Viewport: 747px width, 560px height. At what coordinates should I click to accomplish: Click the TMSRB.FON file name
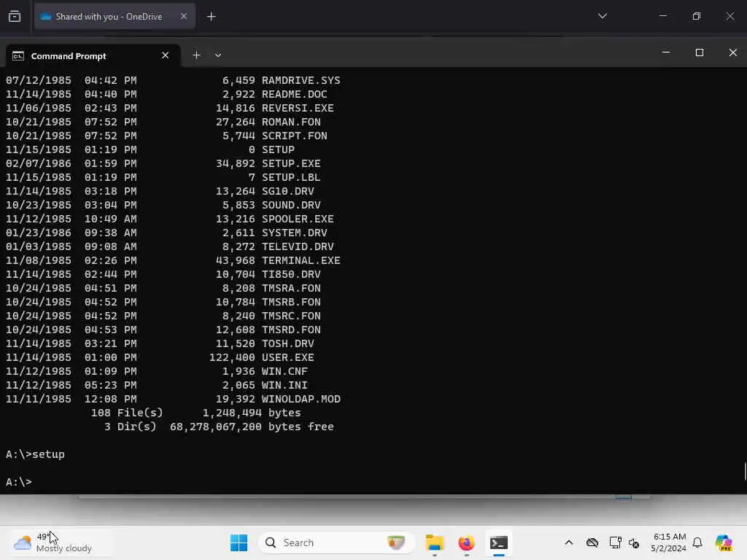pyautogui.click(x=291, y=302)
